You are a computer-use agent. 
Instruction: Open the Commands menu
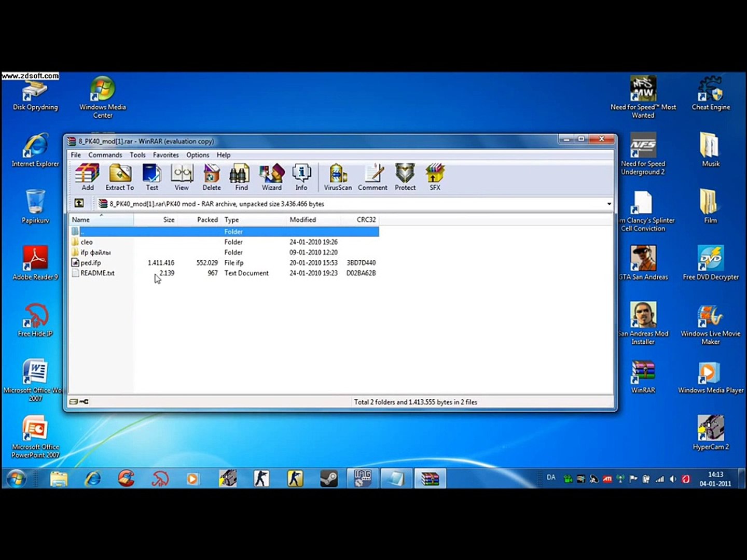105,155
